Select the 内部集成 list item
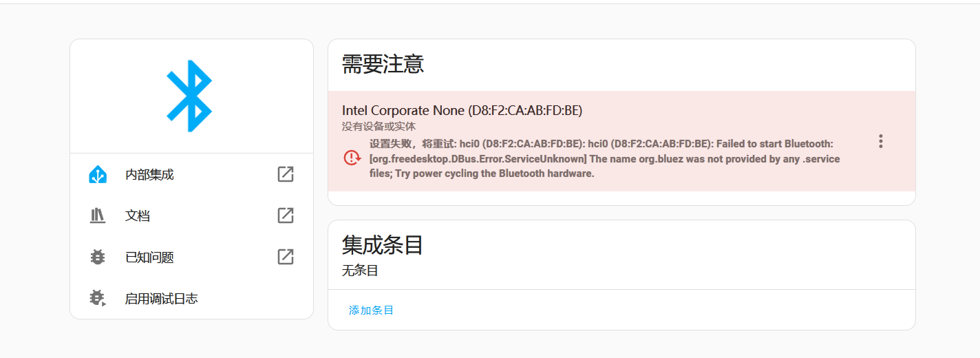 pos(191,175)
